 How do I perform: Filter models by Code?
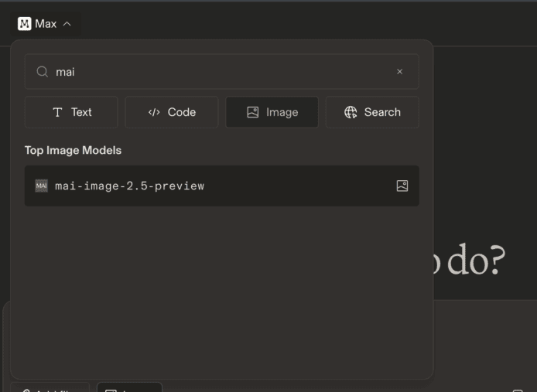[172, 112]
